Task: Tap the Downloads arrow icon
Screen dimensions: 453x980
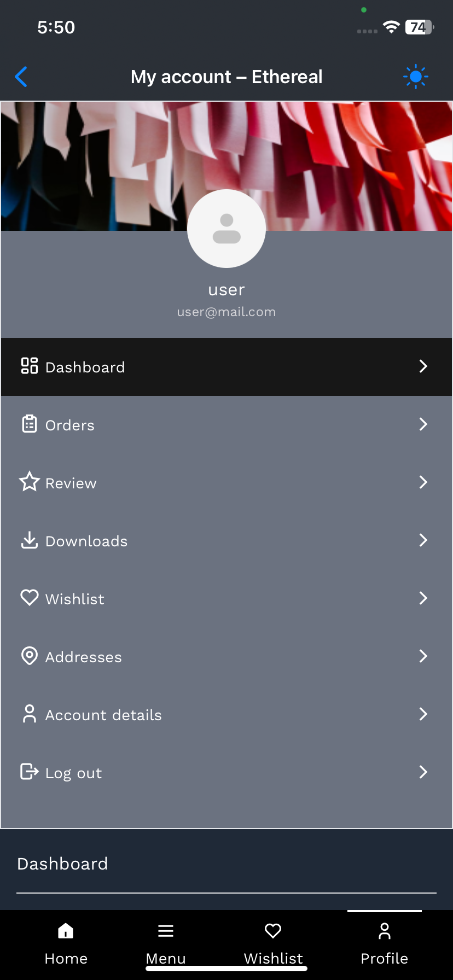Action: (x=30, y=540)
